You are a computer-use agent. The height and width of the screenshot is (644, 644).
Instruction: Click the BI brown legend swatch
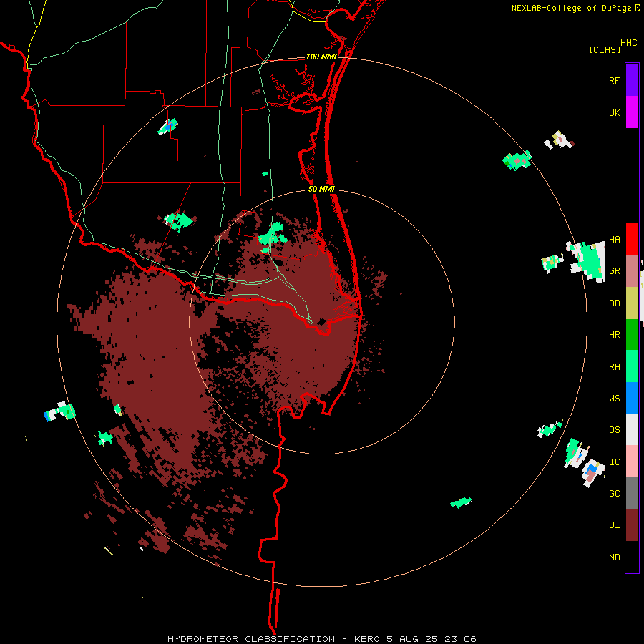click(632, 525)
